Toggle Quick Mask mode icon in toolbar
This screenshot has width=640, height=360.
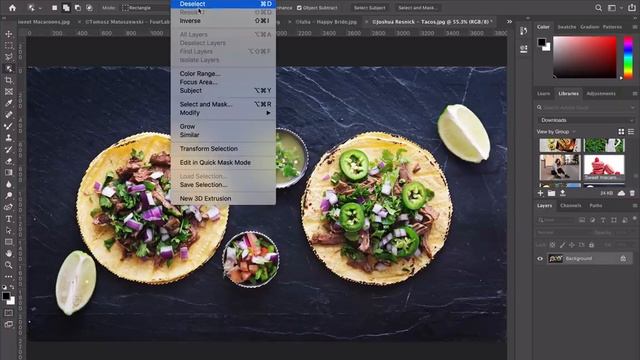click(9, 313)
